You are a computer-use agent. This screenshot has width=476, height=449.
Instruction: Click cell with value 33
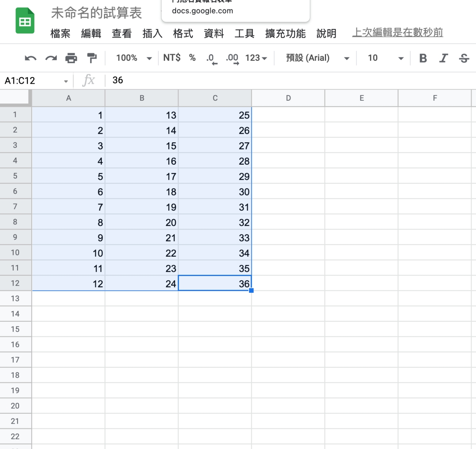pyautogui.click(x=215, y=237)
